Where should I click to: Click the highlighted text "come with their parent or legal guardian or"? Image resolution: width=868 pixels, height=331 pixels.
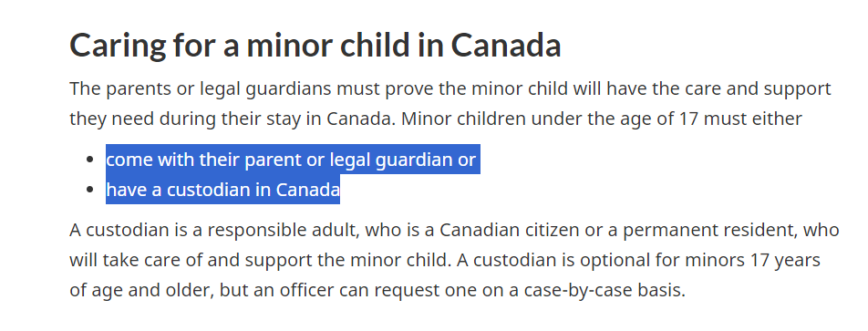291,160
